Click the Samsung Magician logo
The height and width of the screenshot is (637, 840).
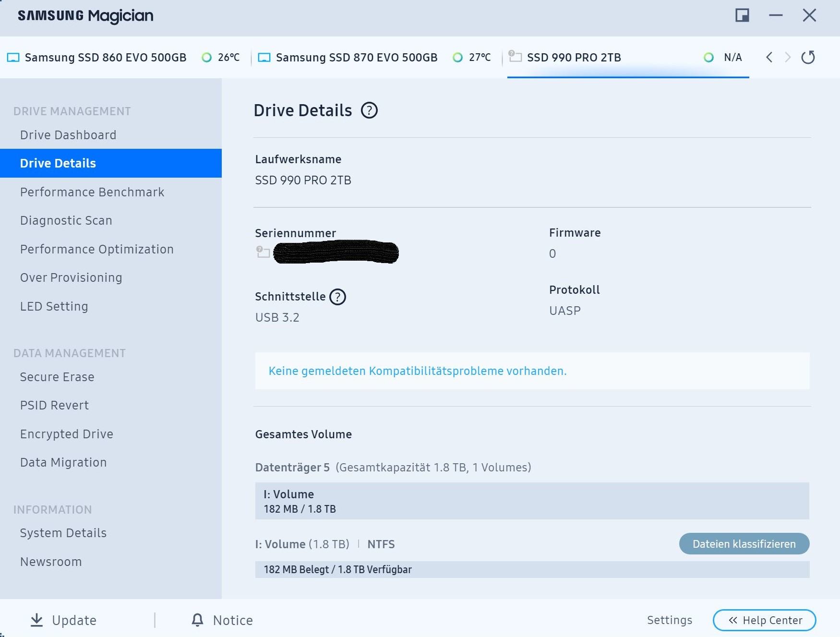(86, 16)
